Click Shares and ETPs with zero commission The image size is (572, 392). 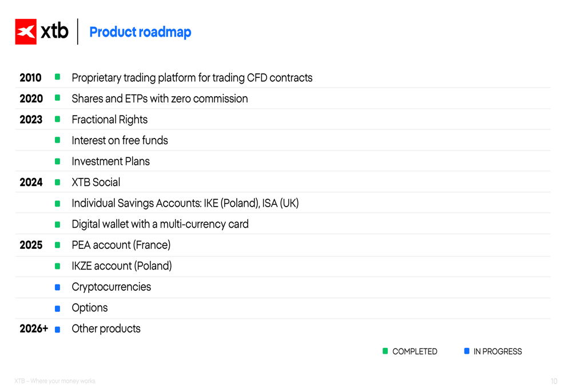point(160,98)
